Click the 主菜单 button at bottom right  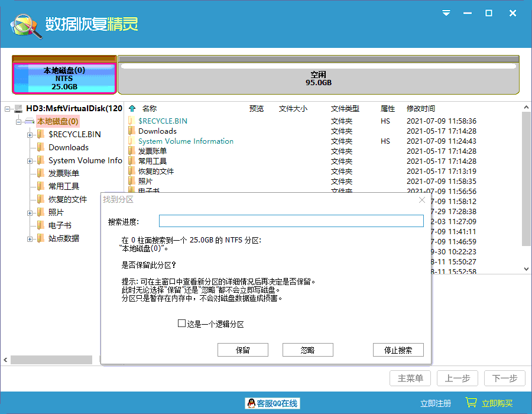(410, 379)
